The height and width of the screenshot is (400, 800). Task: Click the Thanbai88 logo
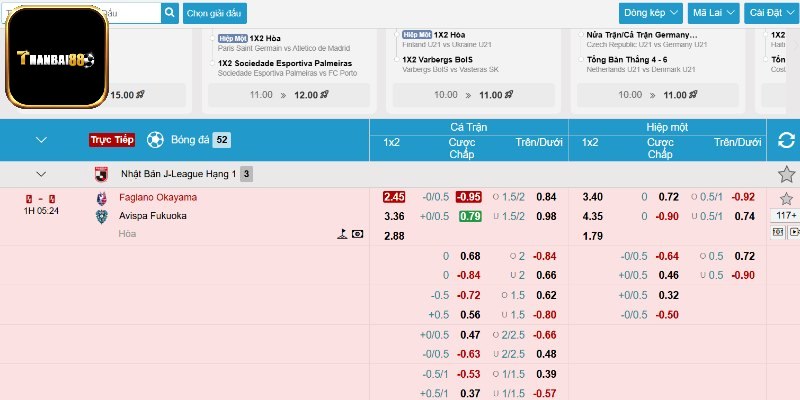pyautogui.click(x=57, y=57)
